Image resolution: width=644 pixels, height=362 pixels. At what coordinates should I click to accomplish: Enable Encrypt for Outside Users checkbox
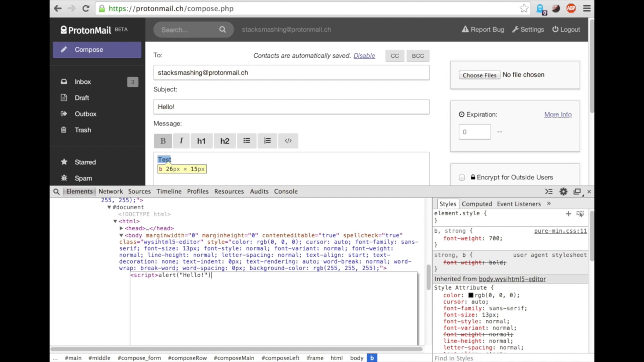click(462, 178)
